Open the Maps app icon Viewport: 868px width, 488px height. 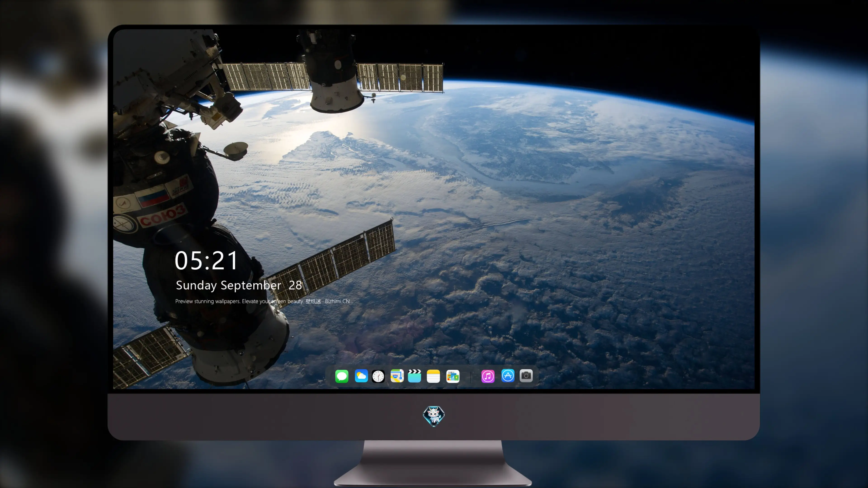click(397, 376)
